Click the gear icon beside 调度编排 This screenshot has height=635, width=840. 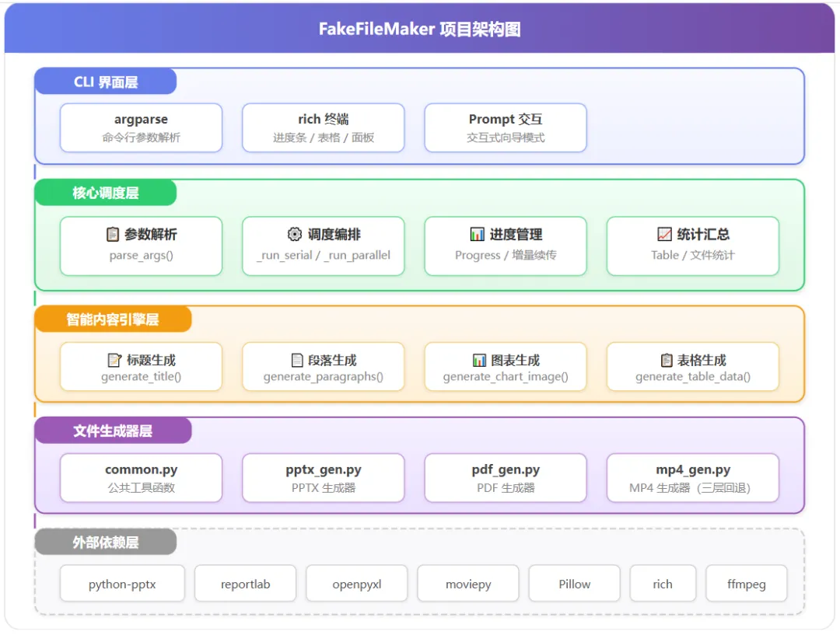pos(295,234)
